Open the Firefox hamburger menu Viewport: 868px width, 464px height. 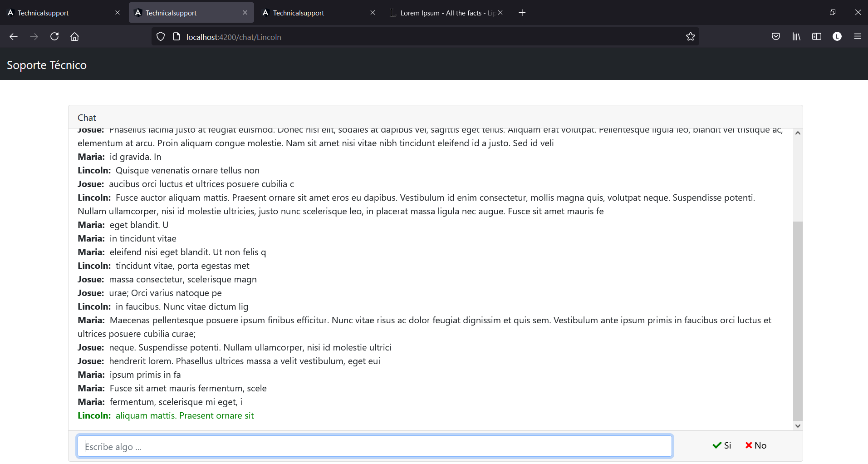tap(857, 37)
